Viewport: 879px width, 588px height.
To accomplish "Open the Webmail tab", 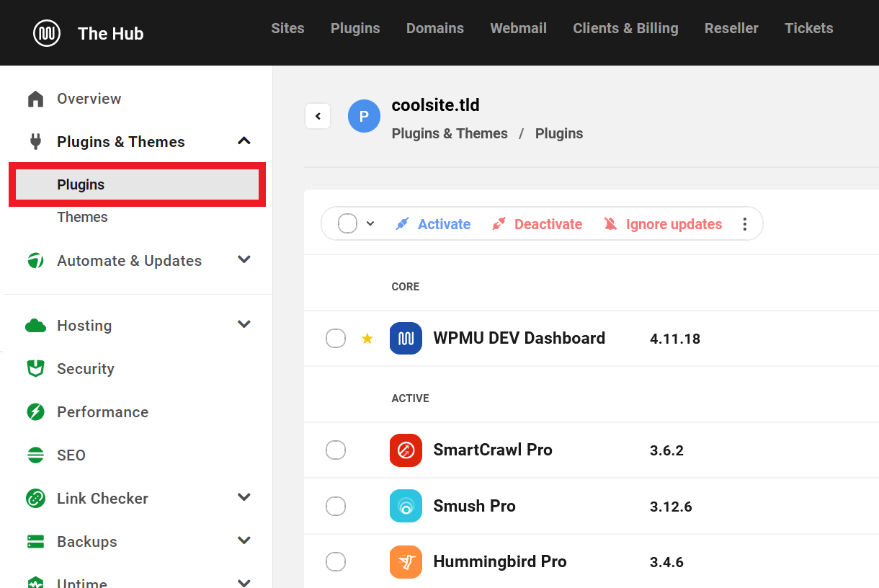I will tap(519, 28).
